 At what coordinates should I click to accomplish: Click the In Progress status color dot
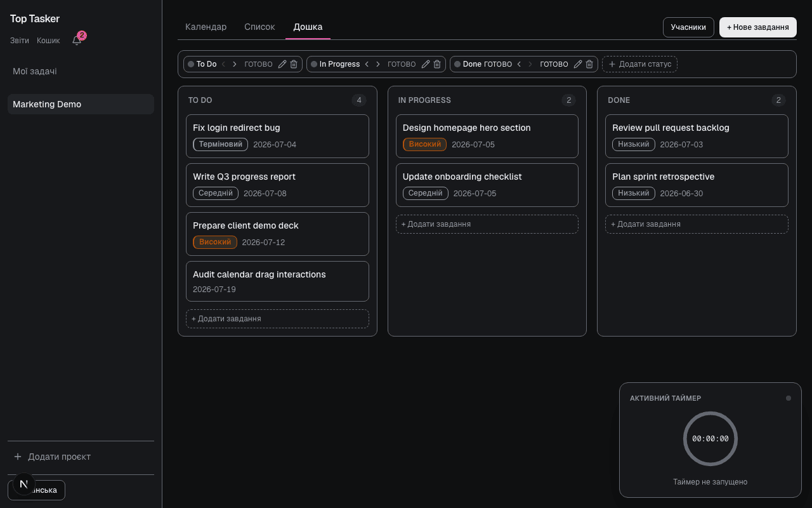[314, 64]
